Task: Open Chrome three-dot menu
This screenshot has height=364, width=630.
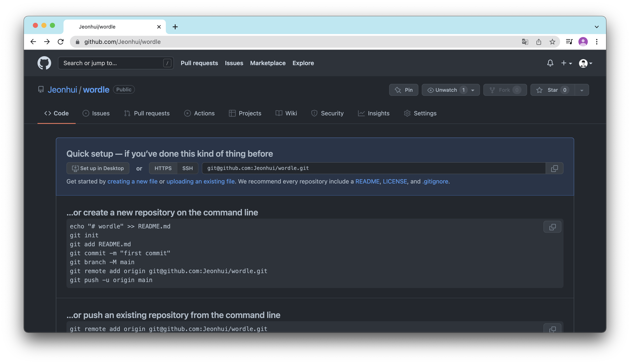Action: coord(597,42)
